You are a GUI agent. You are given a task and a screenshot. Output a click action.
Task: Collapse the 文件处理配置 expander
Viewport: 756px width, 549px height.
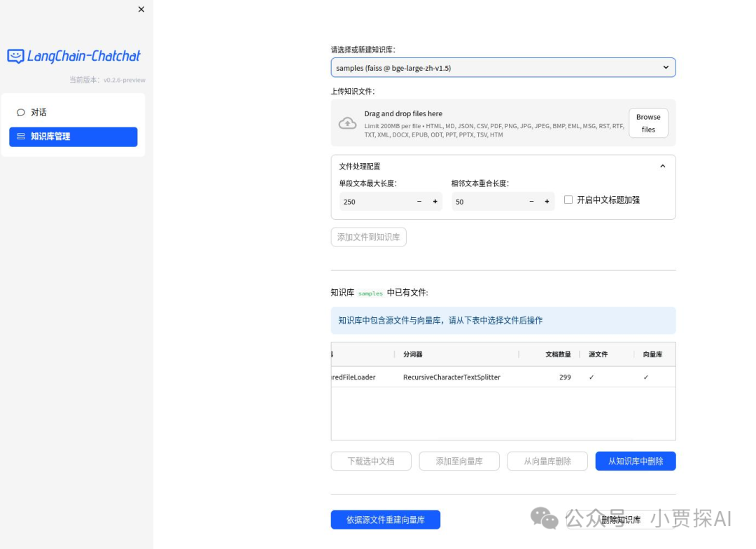[662, 166]
